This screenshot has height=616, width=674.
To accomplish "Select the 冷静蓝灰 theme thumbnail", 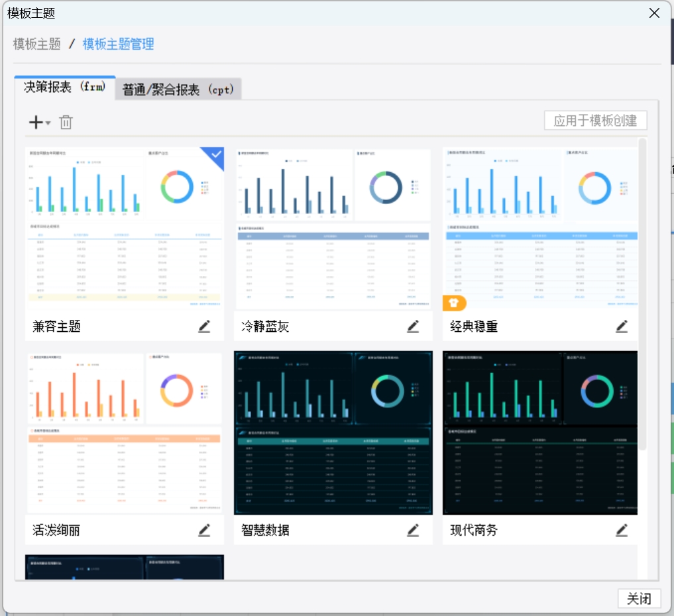I will pyautogui.click(x=333, y=228).
